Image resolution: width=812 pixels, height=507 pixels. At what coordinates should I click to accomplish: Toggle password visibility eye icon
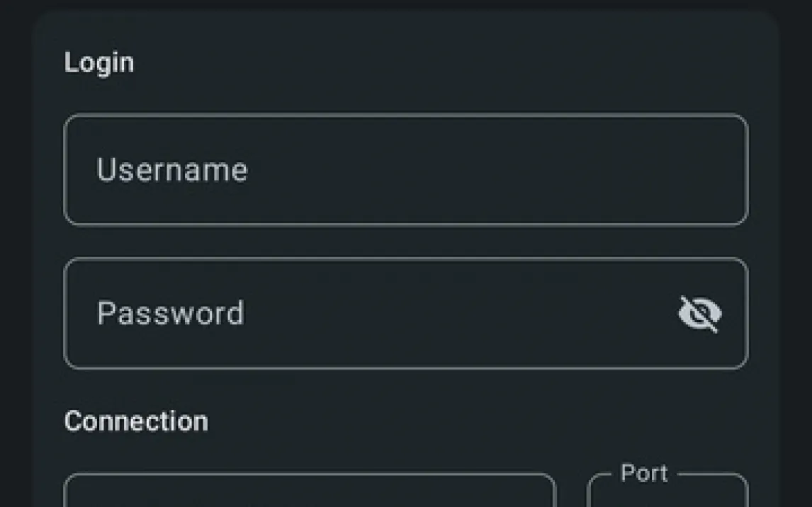pyautogui.click(x=700, y=314)
